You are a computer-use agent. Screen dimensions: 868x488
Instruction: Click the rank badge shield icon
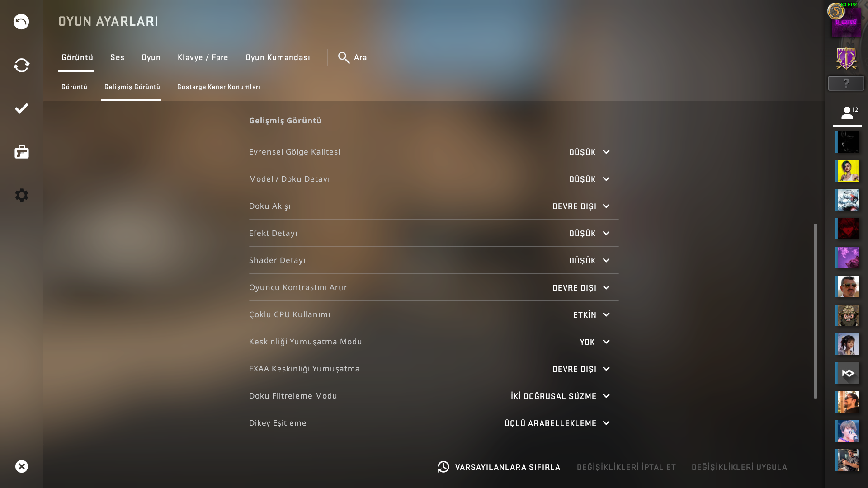point(846,58)
